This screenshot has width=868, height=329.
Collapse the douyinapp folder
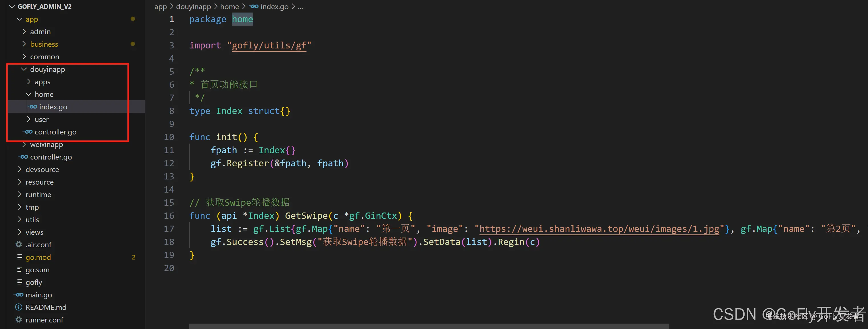coord(24,69)
